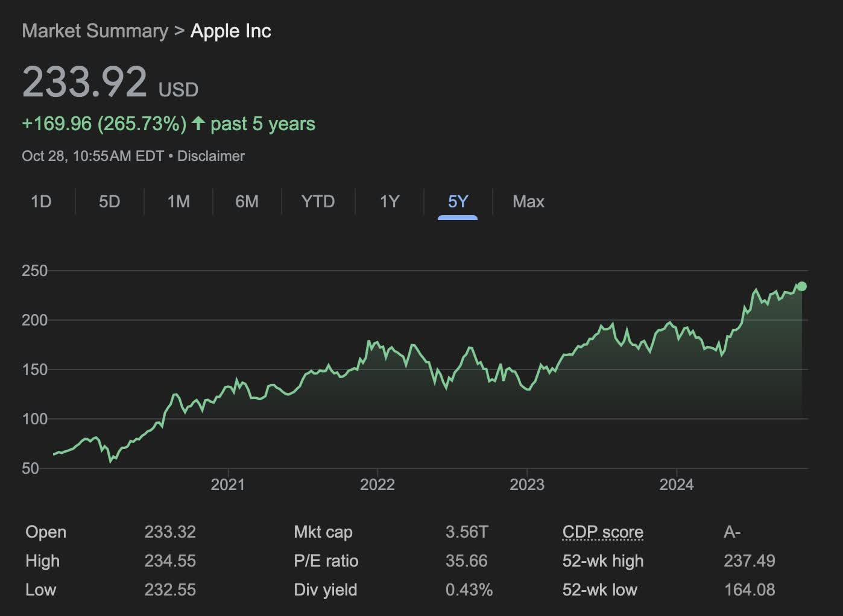Click the CDP score value A-
Screen dimensions: 843x616
tap(732, 532)
